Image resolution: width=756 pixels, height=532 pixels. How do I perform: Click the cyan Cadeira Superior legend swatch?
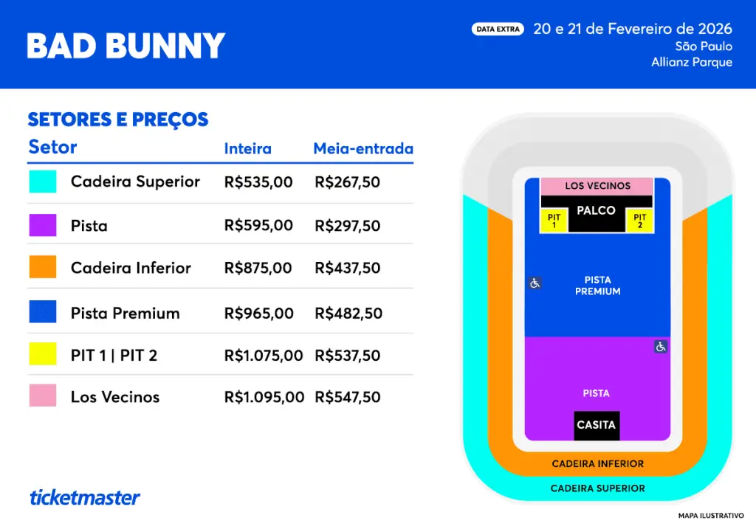click(x=43, y=182)
